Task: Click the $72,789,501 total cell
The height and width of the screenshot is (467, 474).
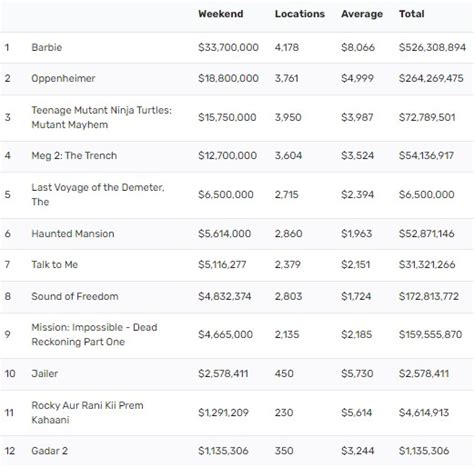Action: point(427,117)
